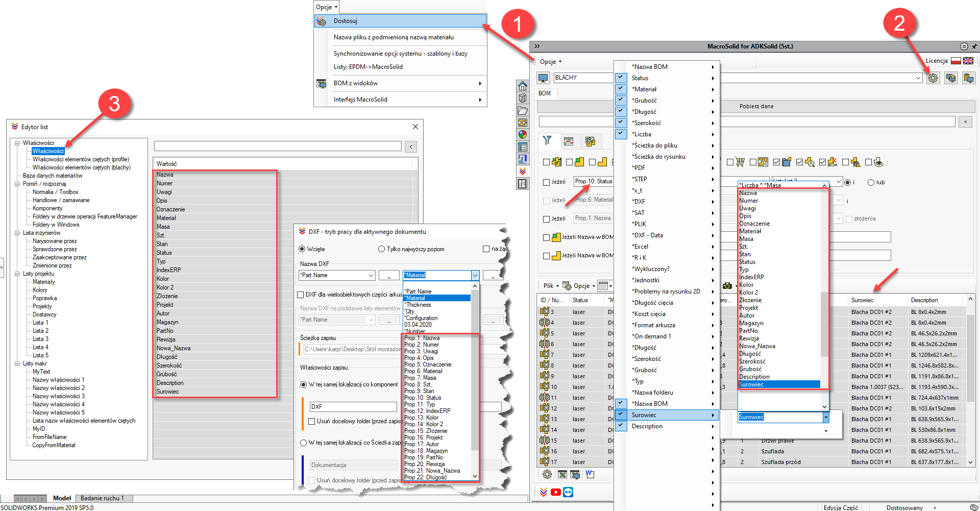Click the Polish flag language icon
The width and height of the screenshot is (980, 511).
coord(955,61)
